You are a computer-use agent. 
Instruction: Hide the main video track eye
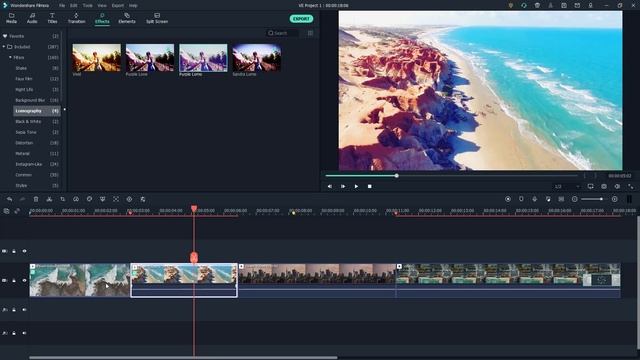pyautogui.click(x=24, y=281)
